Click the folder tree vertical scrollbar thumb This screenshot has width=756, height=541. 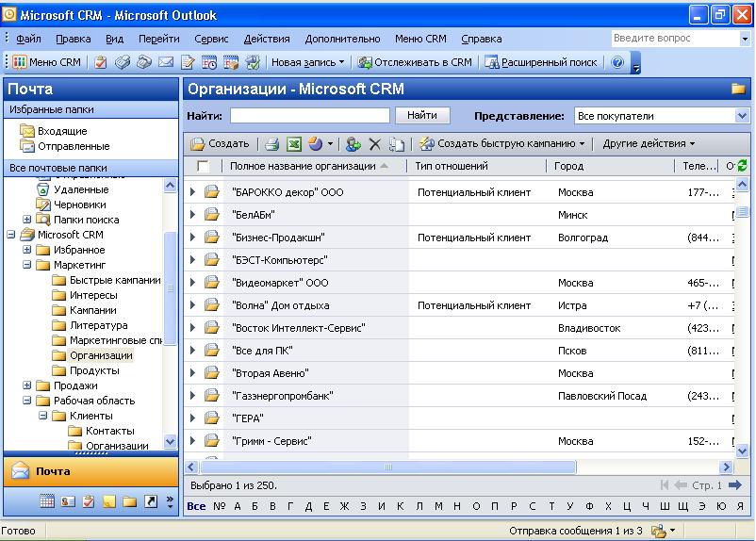coord(171,288)
